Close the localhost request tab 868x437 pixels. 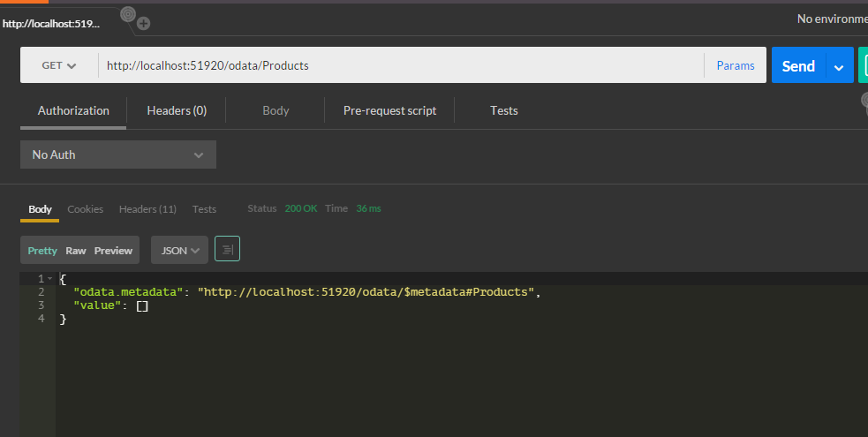128,14
